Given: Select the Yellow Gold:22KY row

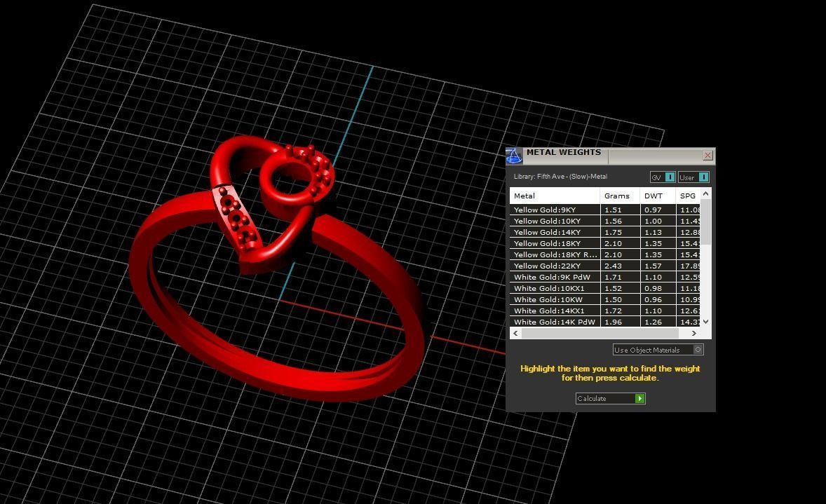Looking at the screenshot, I should (x=604, y=266).
